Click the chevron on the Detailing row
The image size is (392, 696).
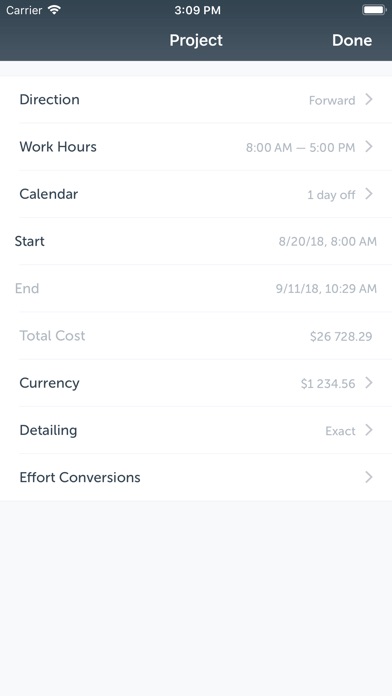pyautogui.click(x=368, y=430)
